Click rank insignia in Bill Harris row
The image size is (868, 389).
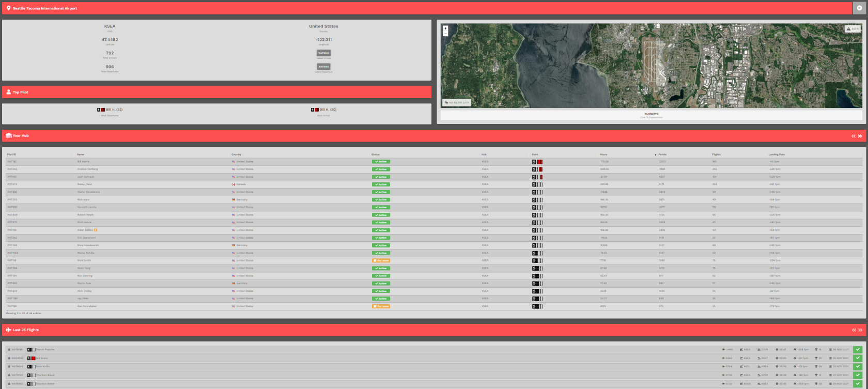pos(537,162)
